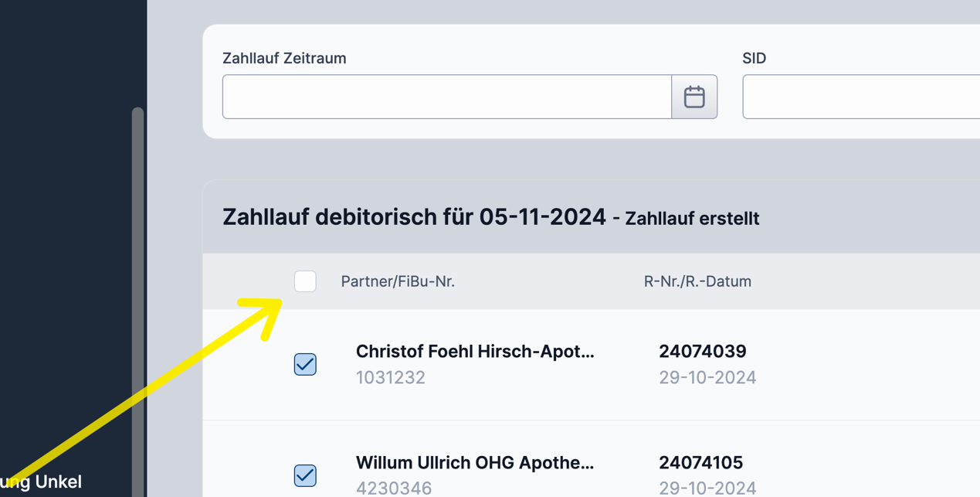
Task: Select FiBu number 1031232
Action: [x=391, y=377]
